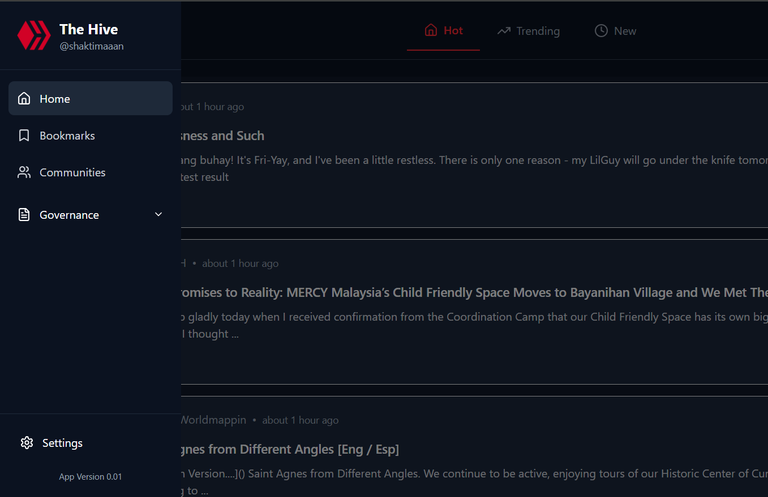Click the flame icon on Hot tab

click(431, 31)
